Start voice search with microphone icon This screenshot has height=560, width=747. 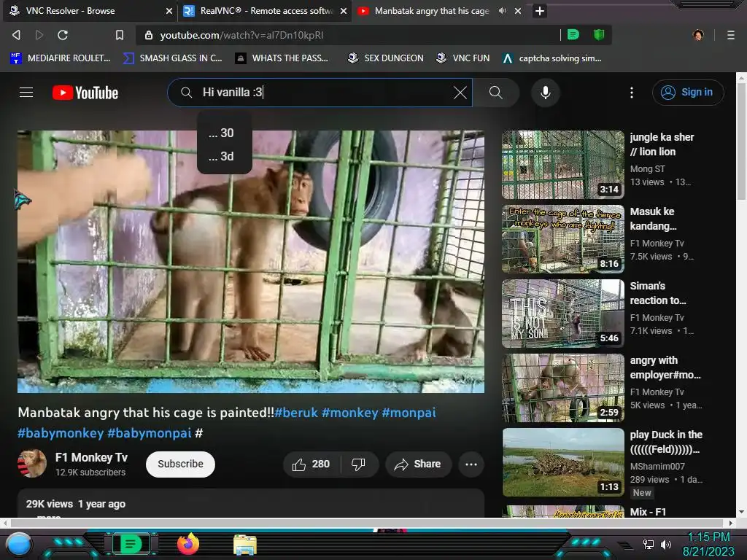click(546, 93)
